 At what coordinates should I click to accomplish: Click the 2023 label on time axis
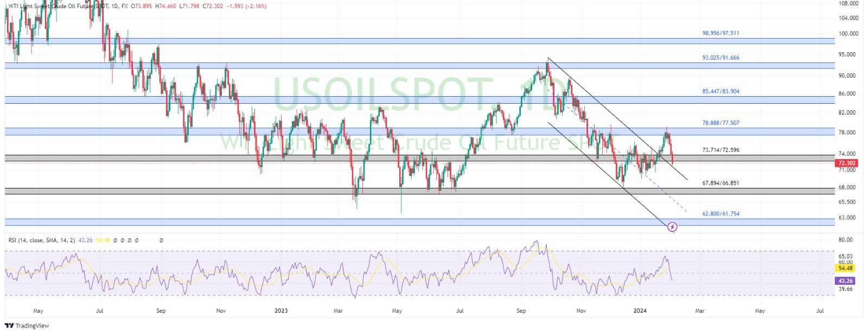[280, 311]
